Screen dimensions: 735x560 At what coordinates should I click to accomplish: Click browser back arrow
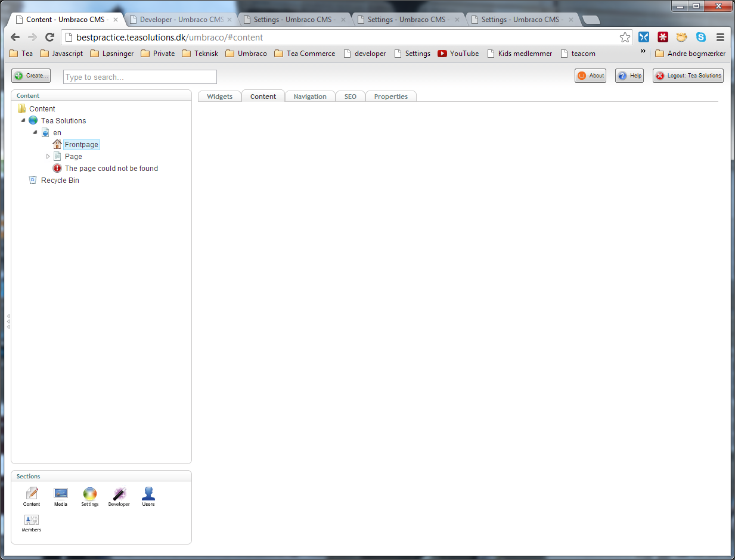[x=15, y=37]
